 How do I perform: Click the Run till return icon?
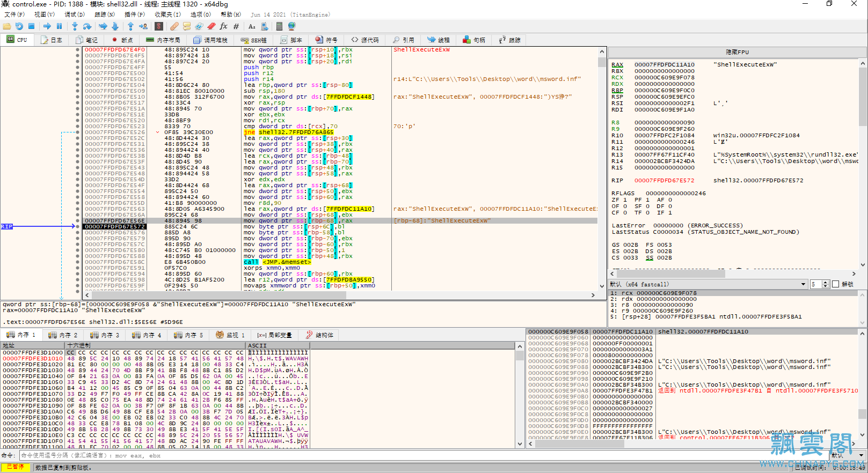click(130, 26)
